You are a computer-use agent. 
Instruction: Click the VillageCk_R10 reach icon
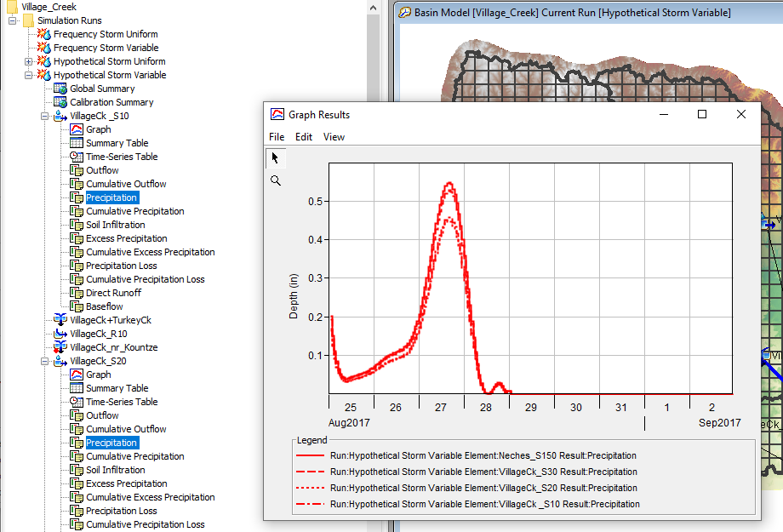pyautogui.click(x=60, y=334)
